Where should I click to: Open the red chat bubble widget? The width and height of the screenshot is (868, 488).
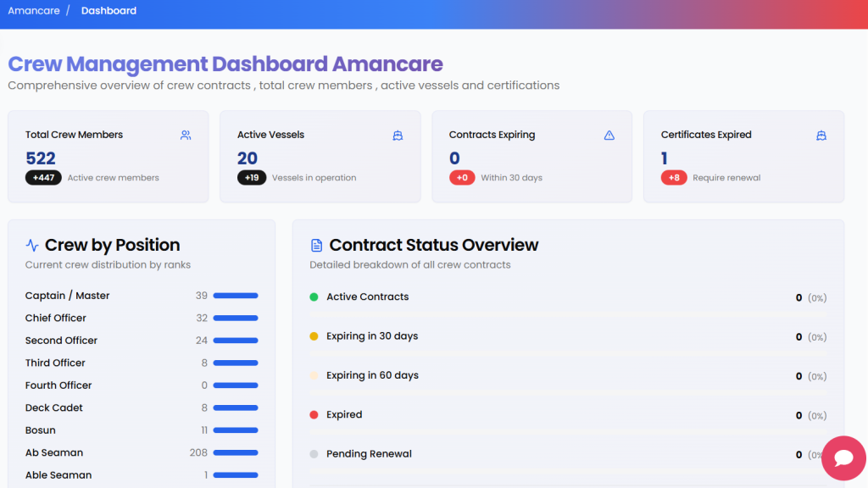pos(843,458)
